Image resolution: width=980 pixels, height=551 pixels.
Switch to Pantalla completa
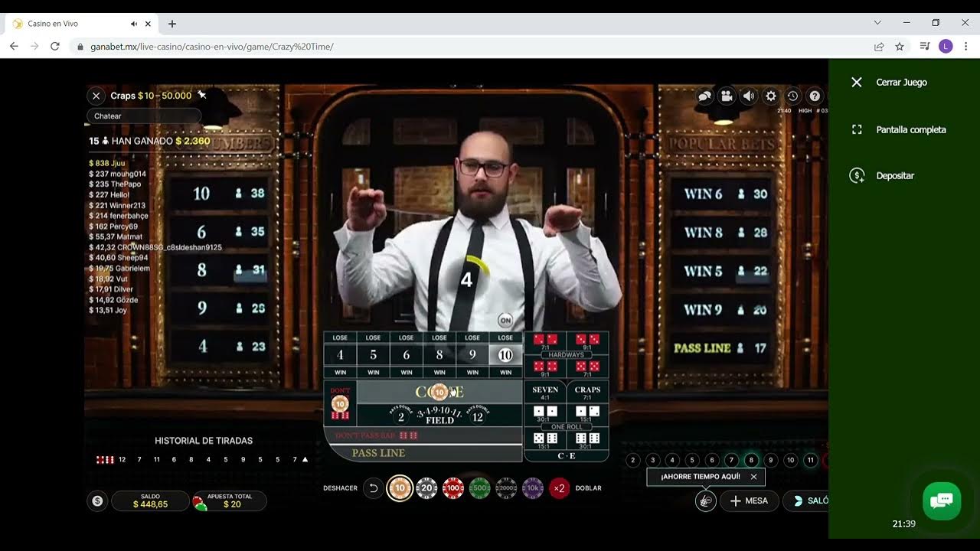click(x=899, y=129)
